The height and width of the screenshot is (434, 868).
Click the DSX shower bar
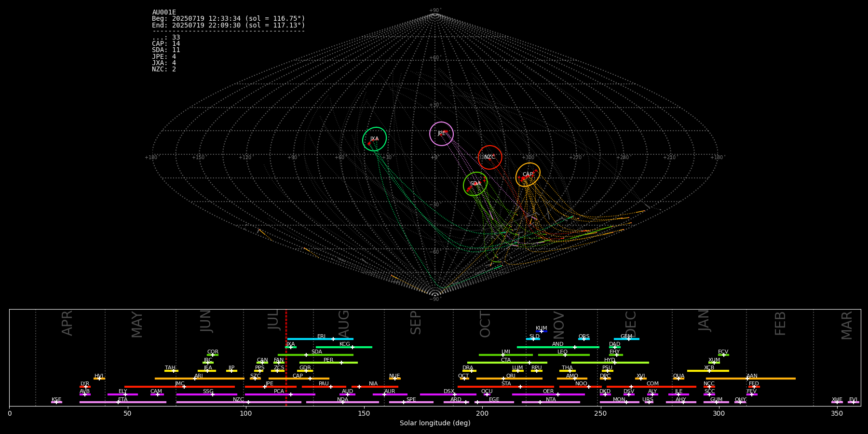(x=448, y=394)
